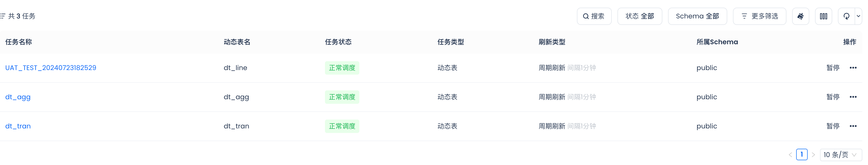The image size is (868, 165).
Task: Open the dt_agg task link
Action: click(18, 97)
